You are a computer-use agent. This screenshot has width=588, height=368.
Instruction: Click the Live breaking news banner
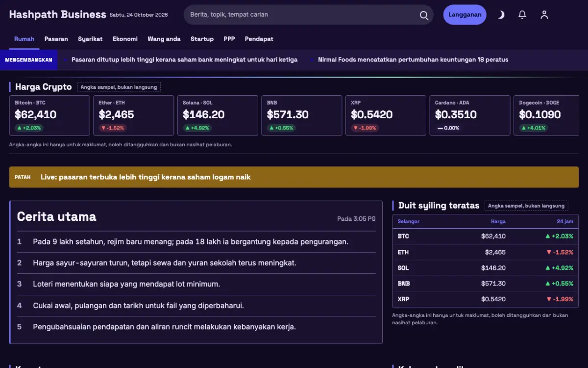tap(294, 177)
